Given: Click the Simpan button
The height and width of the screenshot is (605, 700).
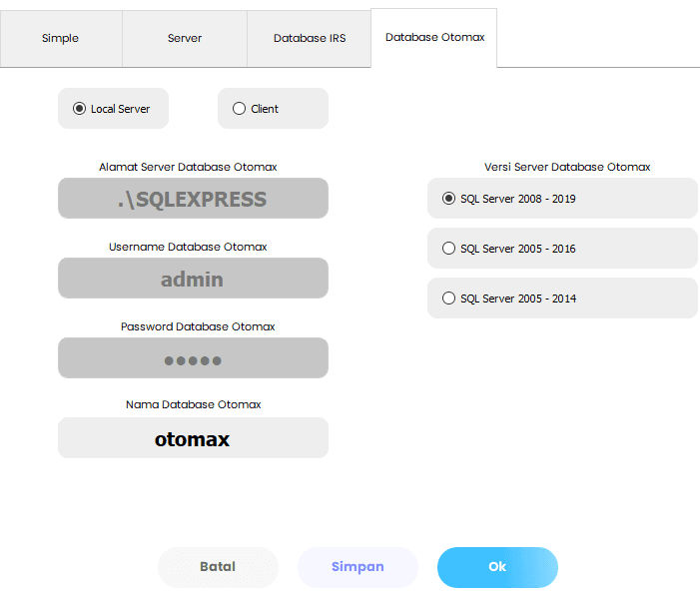Looking at the screenshot, I should (x=357, y=567).
